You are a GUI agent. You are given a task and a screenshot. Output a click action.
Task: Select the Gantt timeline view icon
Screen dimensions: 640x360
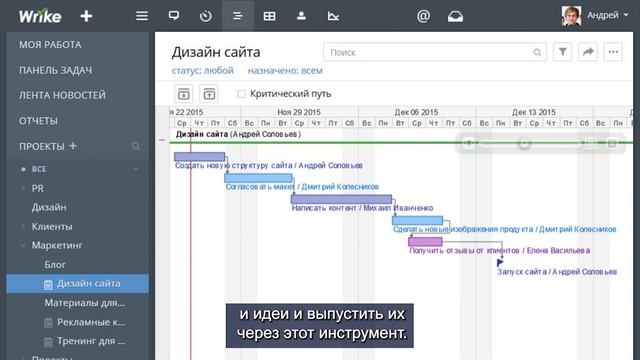tap(238, 16)
